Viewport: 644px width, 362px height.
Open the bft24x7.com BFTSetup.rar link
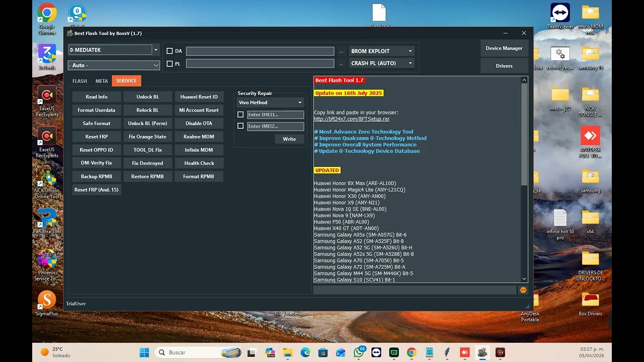point(352,119)
